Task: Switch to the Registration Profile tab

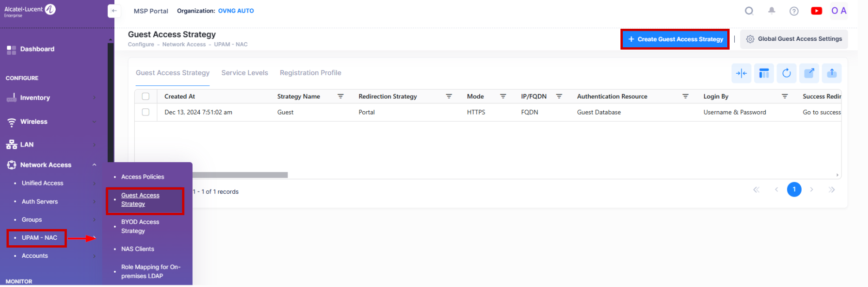Action: [311, 73]
